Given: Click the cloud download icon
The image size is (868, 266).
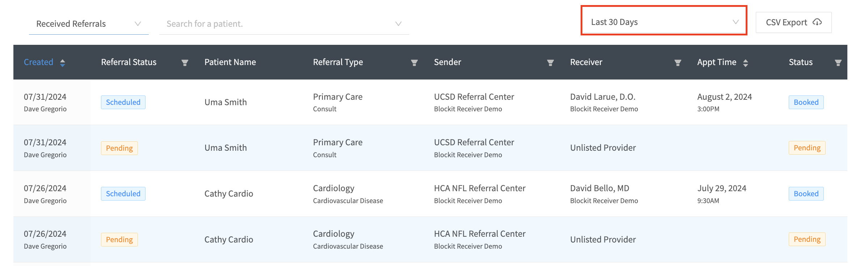Looking at the screenshot, I should [817, 22].
